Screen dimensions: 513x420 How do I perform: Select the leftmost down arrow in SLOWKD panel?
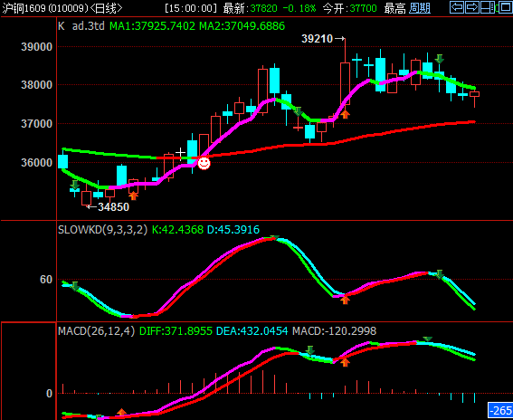pyautogui.click(x=75, y=286)
